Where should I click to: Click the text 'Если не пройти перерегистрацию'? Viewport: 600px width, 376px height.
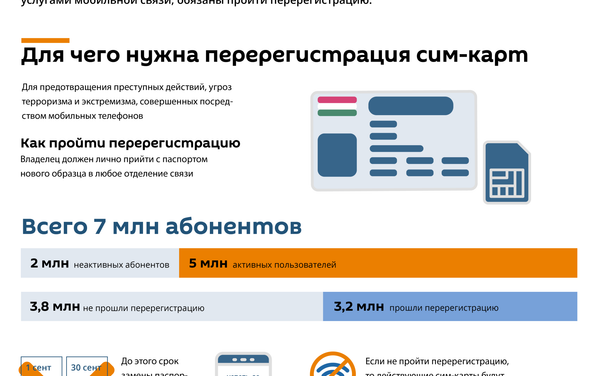click(x=437, y=361)
